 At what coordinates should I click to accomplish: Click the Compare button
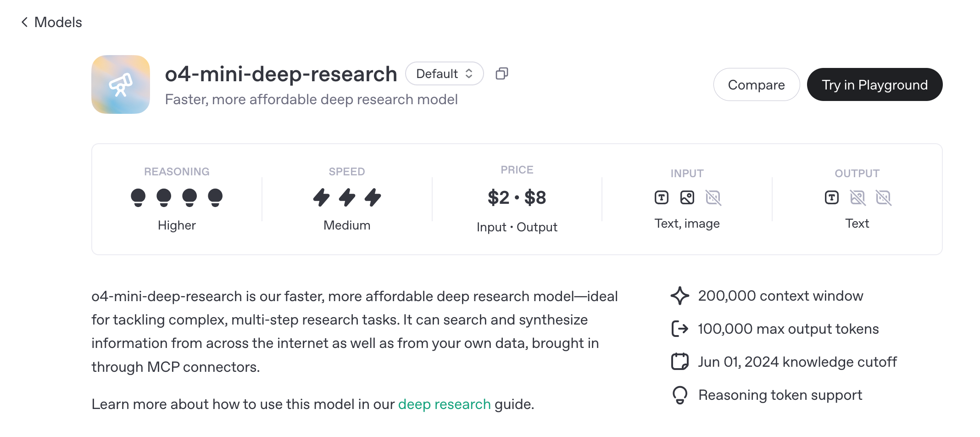pos(756,84)
